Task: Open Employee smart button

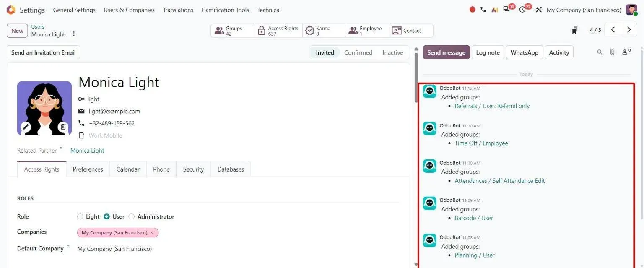Action: (368, 31)
